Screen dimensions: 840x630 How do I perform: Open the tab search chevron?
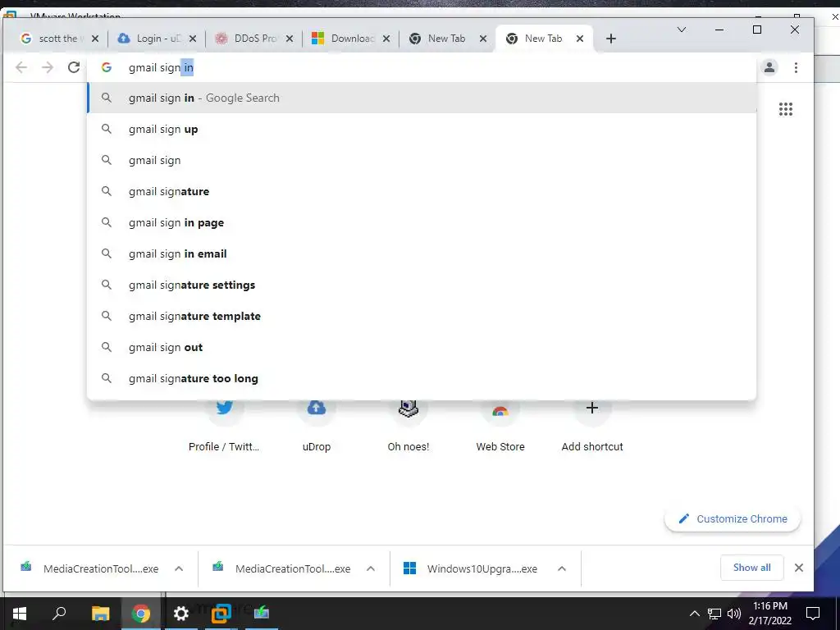pyautogui.click(x=682, y=30)
